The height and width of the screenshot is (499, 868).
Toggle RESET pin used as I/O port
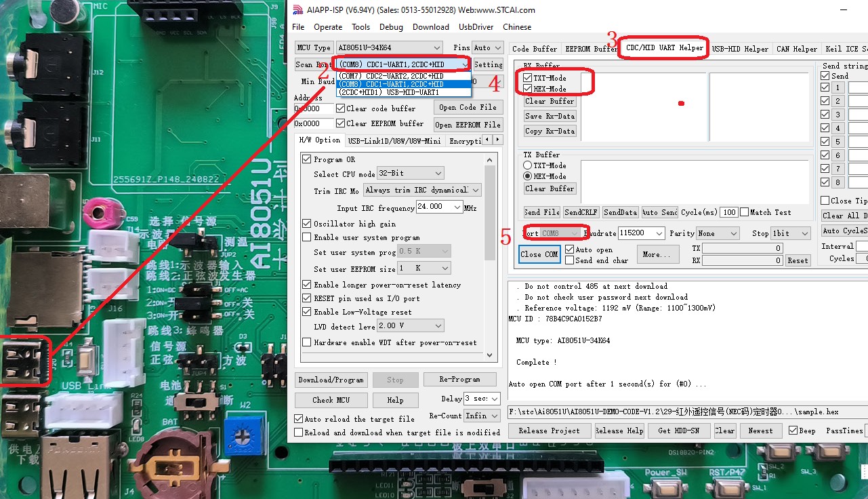coord(307,298)
